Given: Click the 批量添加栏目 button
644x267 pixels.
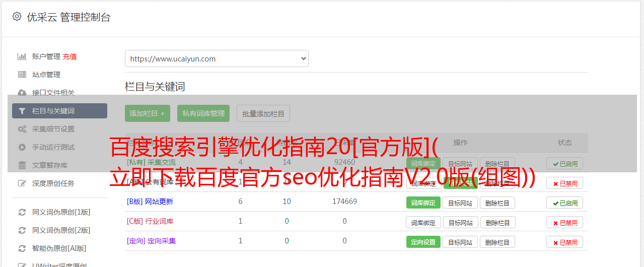Looking at the screenshot, I should (263, 113).
